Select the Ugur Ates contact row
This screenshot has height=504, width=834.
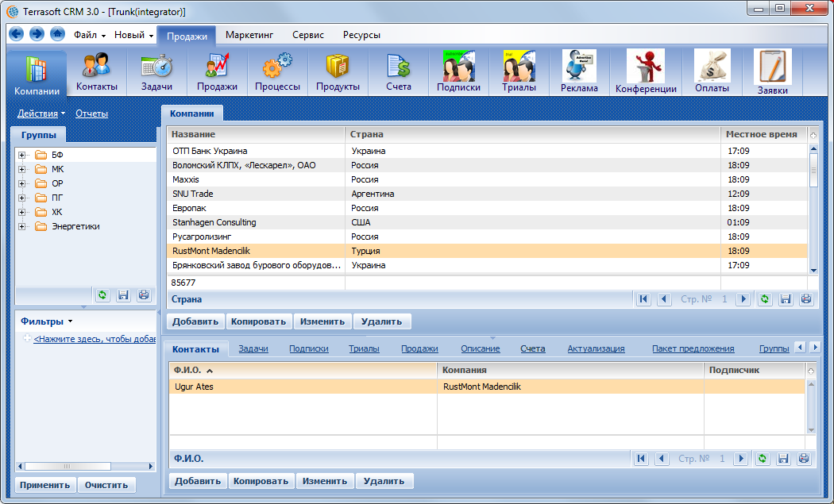point(487,387)
